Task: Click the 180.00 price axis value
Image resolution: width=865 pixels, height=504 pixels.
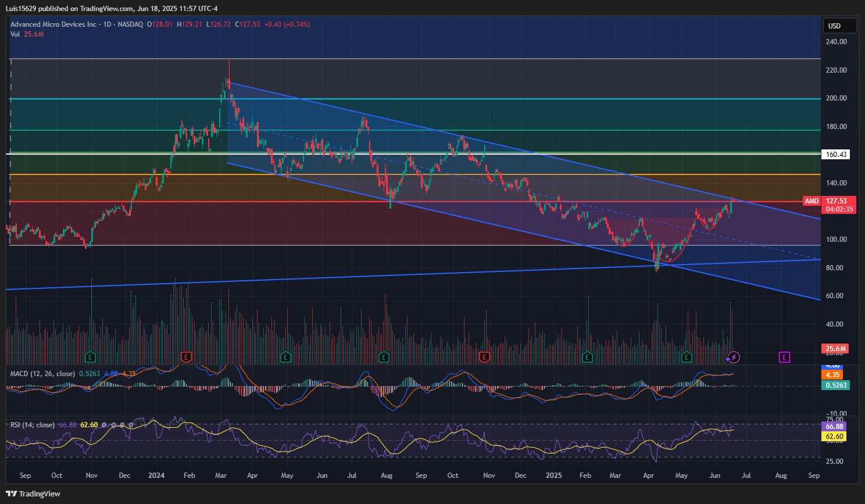Action: [837, 127]
